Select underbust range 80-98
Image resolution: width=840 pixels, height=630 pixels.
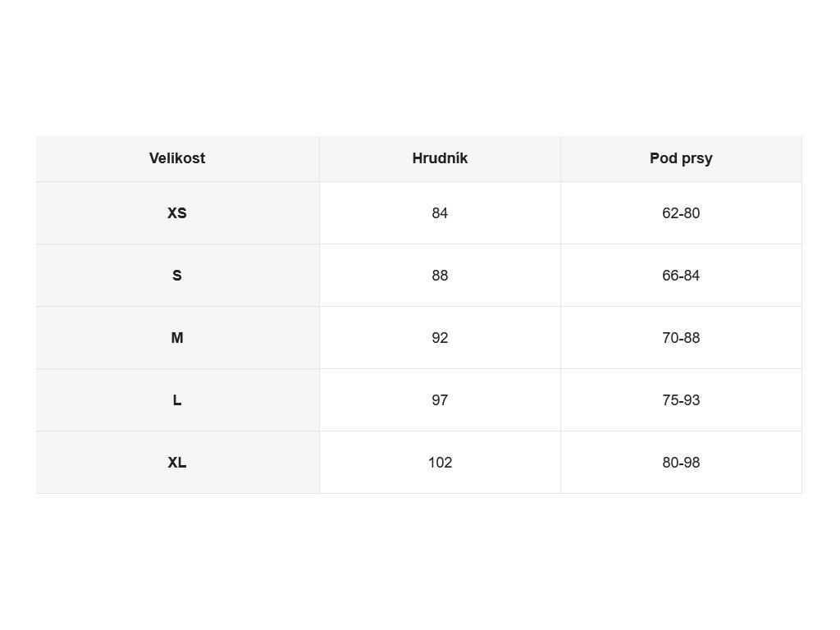coord(681,463)
